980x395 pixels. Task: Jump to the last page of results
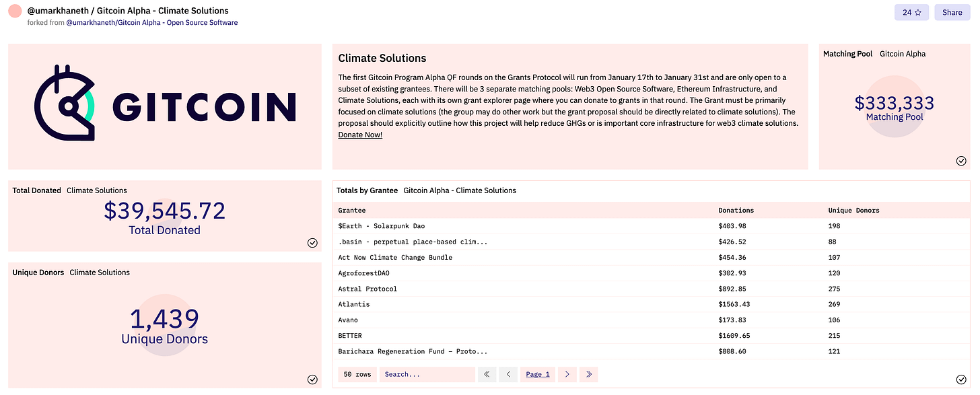(x=589, y=374)
